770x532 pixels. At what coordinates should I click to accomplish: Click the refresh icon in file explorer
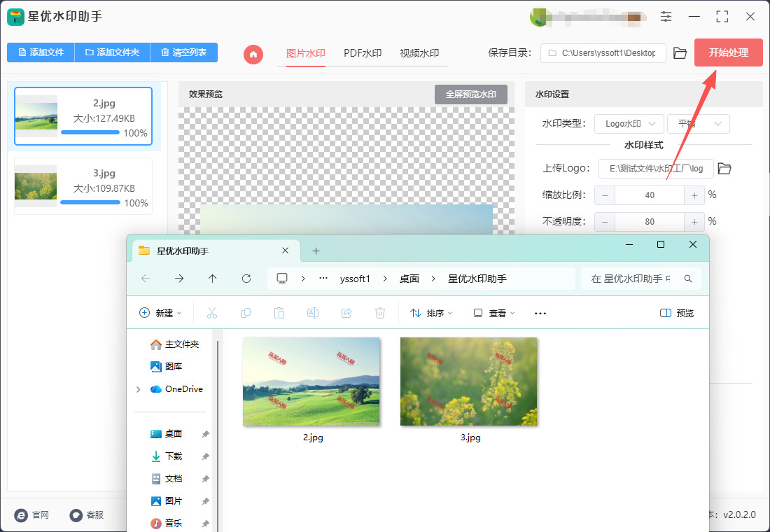tap(246, 279)
